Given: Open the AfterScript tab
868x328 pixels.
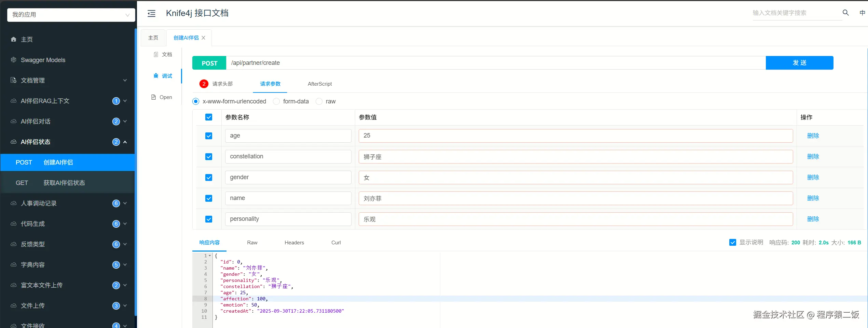Looking at the screenshot, I should 320,84.
